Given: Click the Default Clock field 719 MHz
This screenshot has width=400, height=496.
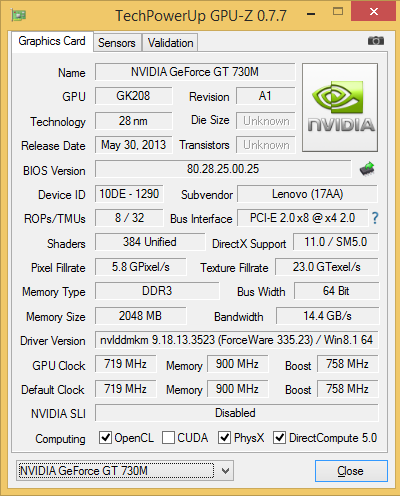Looking at the screenshot, I should point(125,389).
